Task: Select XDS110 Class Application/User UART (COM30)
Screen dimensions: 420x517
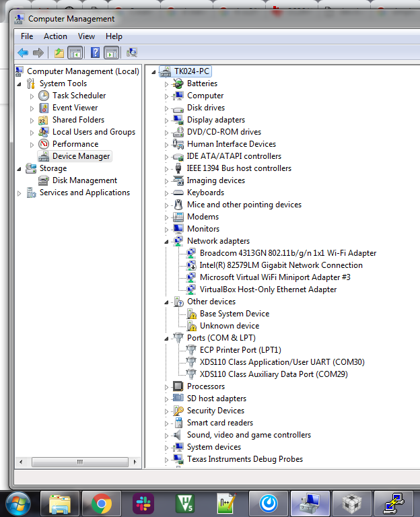Action: pos(282,362)
